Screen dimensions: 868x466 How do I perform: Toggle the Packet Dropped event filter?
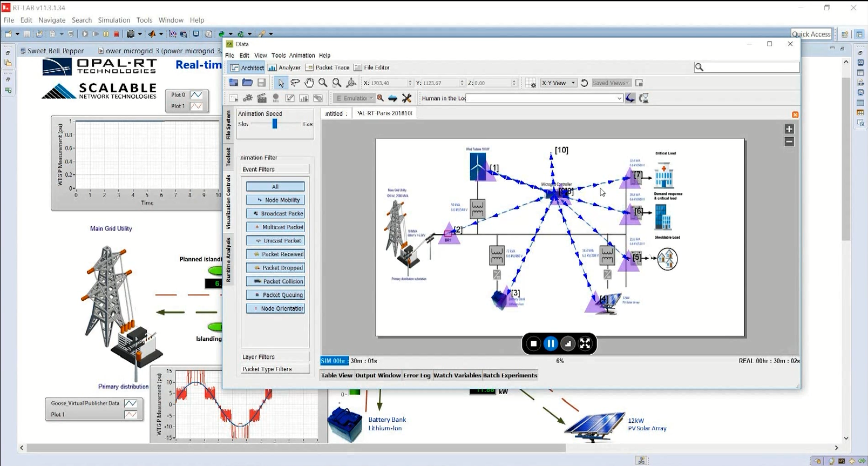pyautogui.click(x=275, y=268)
